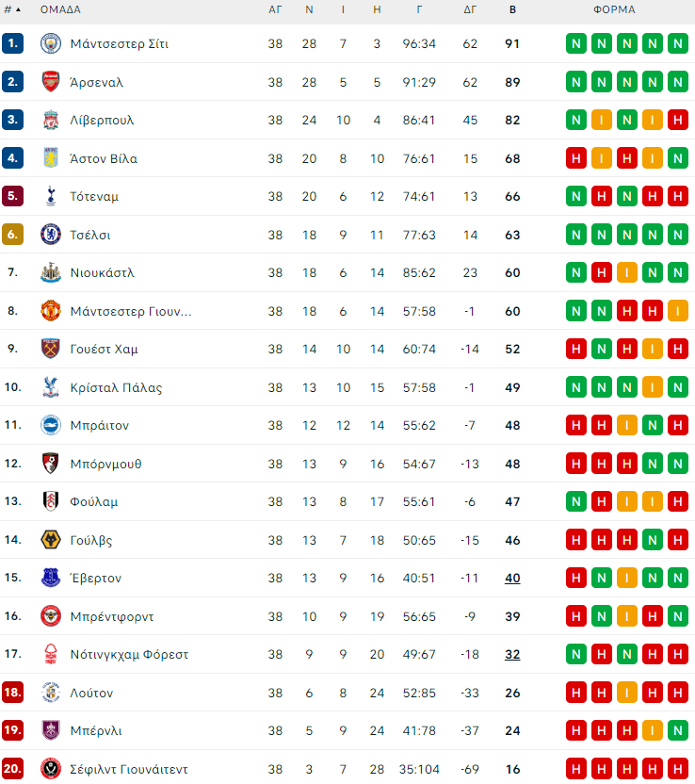Viewport: 695px width, 784px height.
Task: Click Everton's underlined 40 points value
Action: click(x=512, y=578)
